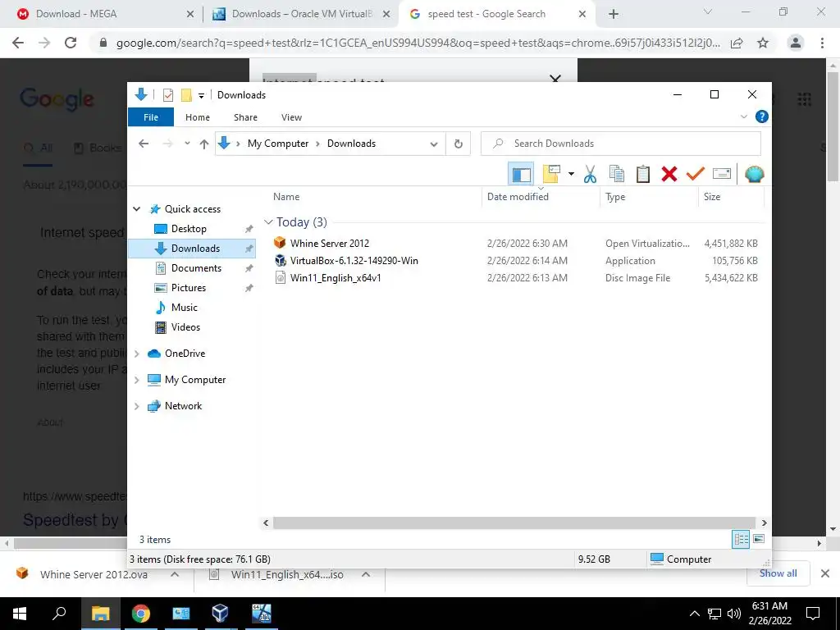Viewport: 840px width, 630px height.
Task: Open Music in Quick access
Action: pyautogui.click(x=185, y=308)
